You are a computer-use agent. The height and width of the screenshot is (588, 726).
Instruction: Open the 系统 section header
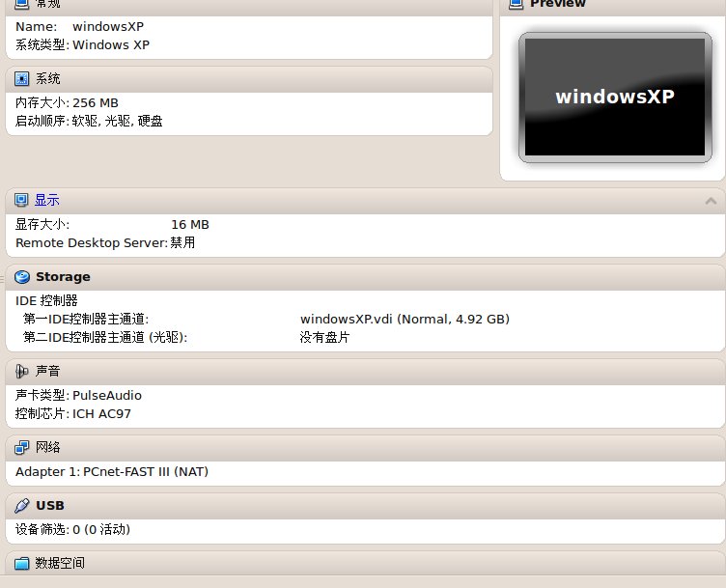(47, 79)
